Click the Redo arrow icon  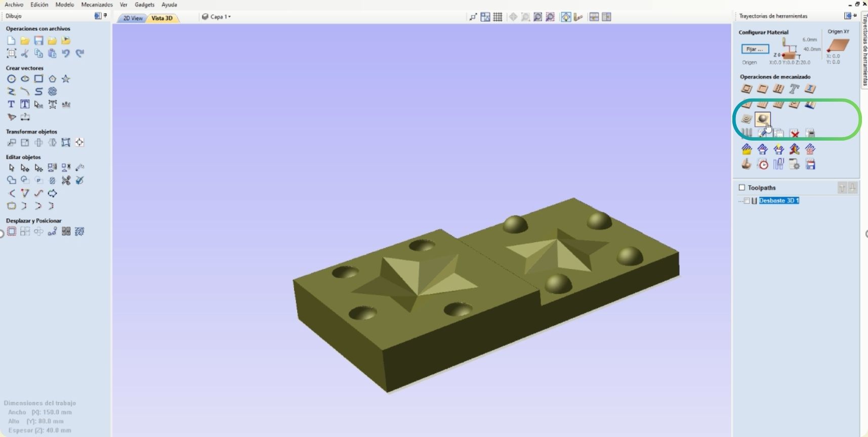point(79,53)
